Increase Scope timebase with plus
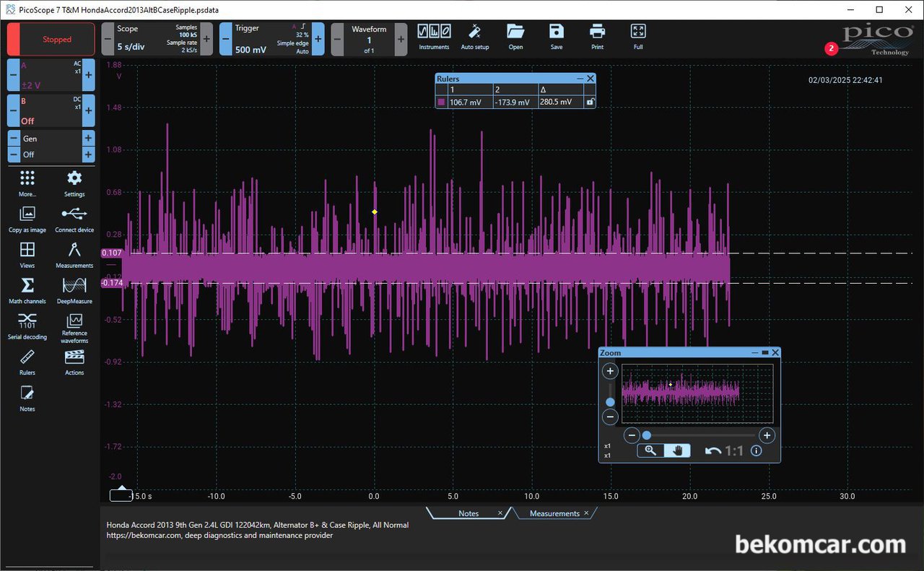This screenshot has width=924, height=571. 206,39
